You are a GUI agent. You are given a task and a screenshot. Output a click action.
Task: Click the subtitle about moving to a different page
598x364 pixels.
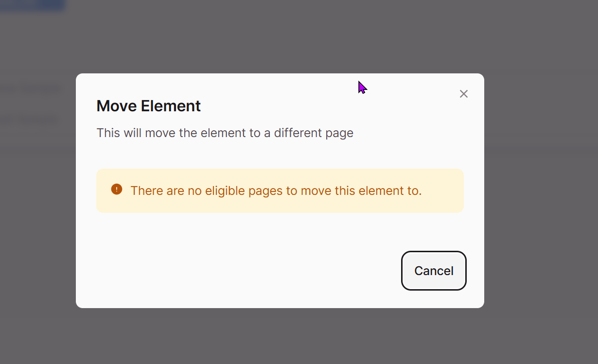(x=225, y=133)
